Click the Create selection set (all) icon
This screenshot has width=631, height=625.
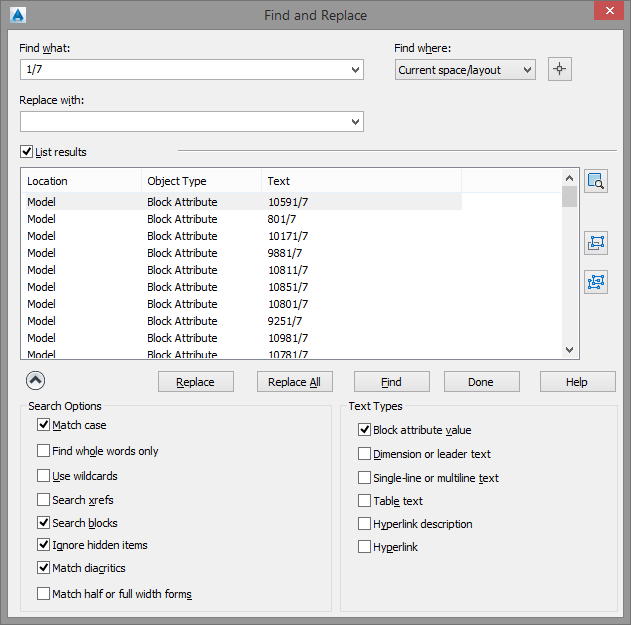[x=596, y=282]
